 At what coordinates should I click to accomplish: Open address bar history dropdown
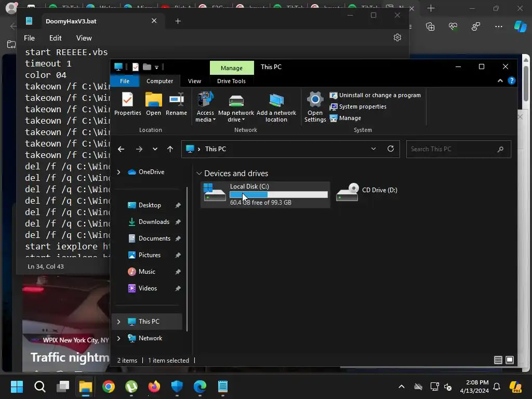click(x=374, y=149)
